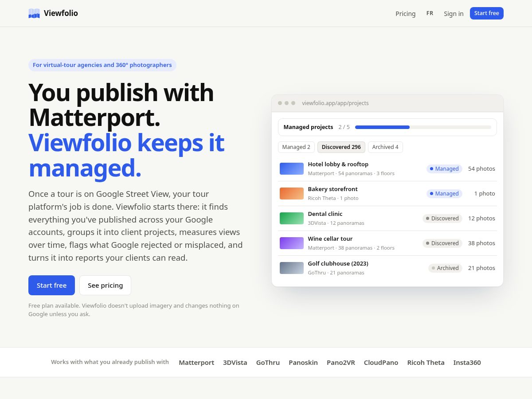Click the Discovered badge for Wine cellar tour
The height and width of the screenshot is (399, 532).
coord(442,243)
